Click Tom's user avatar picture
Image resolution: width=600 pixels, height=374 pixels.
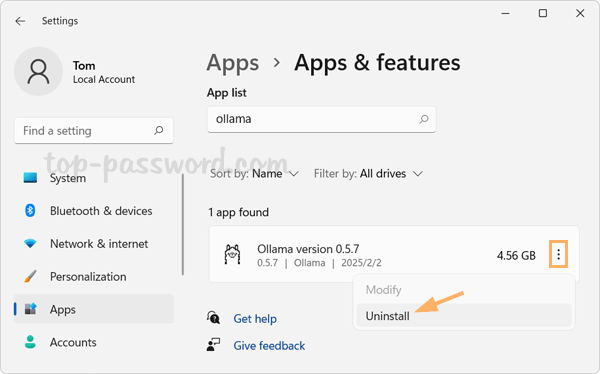click(x=38, y=71)
